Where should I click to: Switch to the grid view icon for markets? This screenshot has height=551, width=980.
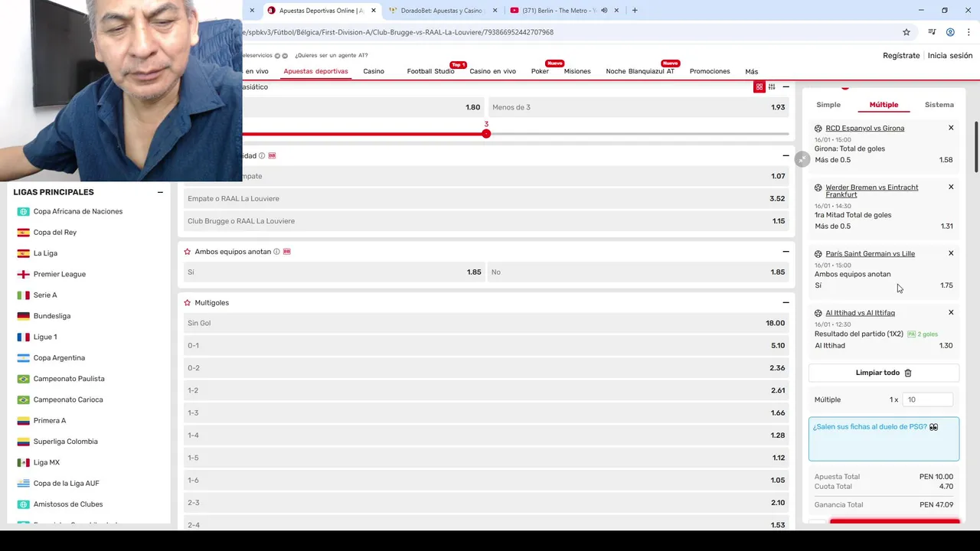click(x=759, y=86)
